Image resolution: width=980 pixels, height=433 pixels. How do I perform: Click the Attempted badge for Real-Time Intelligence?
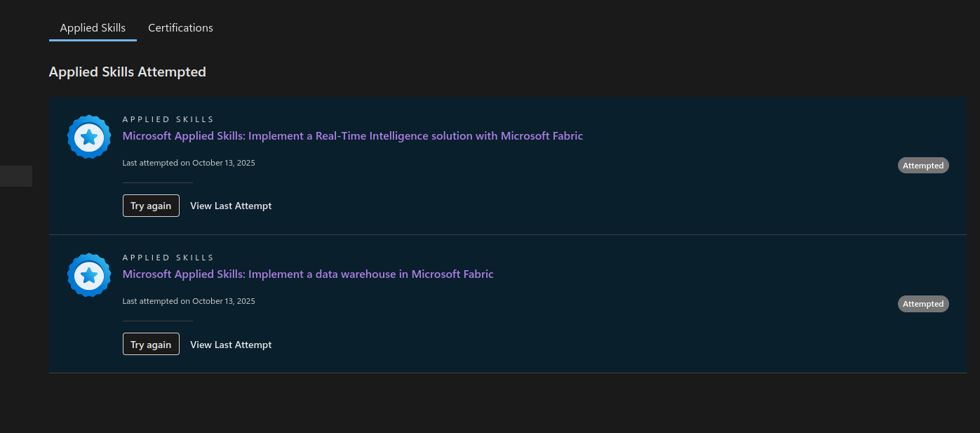(923, 166)
